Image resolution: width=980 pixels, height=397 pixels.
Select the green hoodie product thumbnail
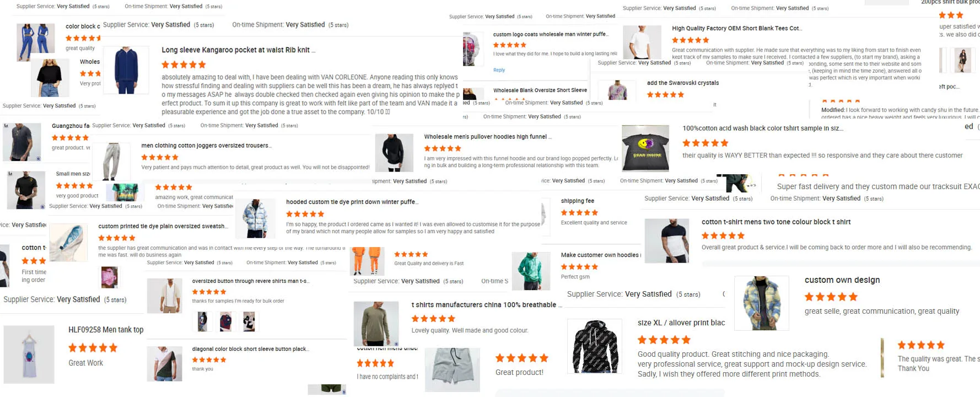(531, 271)
